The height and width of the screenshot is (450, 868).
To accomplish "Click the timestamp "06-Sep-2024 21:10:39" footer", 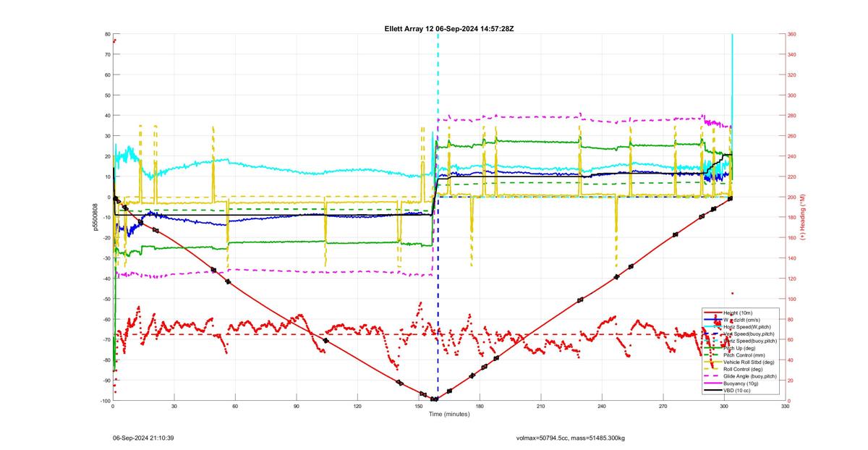I will (143, 438).
